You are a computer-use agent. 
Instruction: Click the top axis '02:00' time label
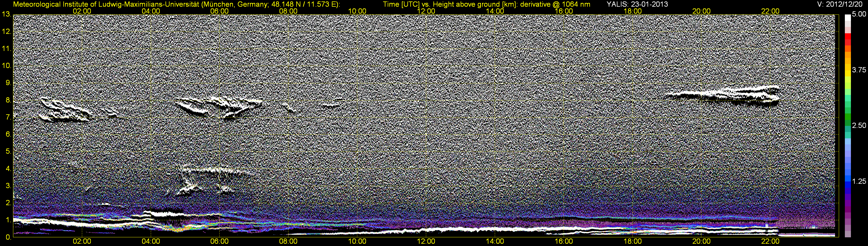[82, 11]
